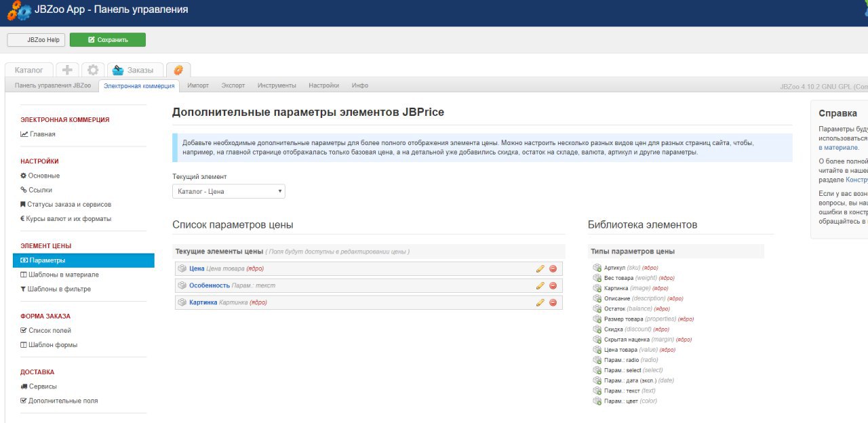
Task: Select Параметры in sidebar
Action: [83, 260]
